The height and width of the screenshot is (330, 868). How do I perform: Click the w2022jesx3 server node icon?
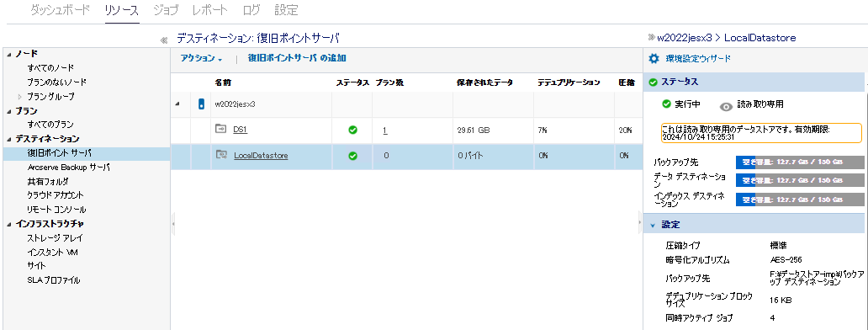(x=201, y=104)
